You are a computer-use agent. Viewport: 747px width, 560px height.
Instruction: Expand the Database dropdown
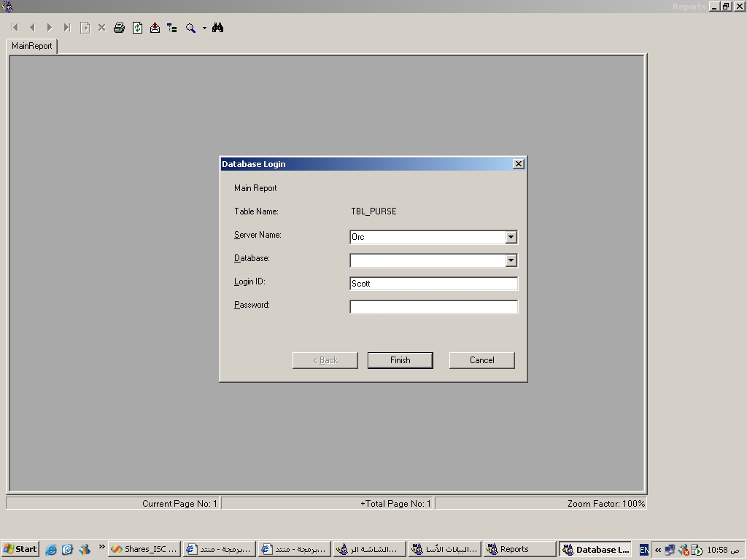pos(511,260)
